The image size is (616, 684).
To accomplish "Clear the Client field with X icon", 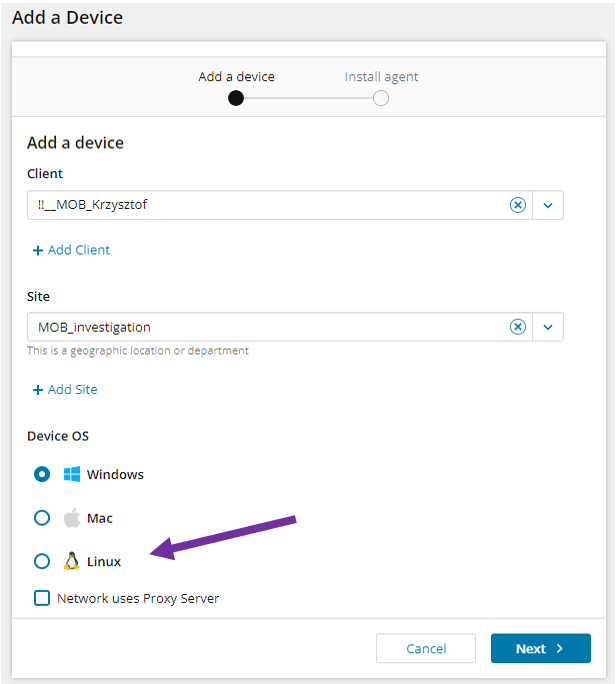I will (x=518, y=205).
